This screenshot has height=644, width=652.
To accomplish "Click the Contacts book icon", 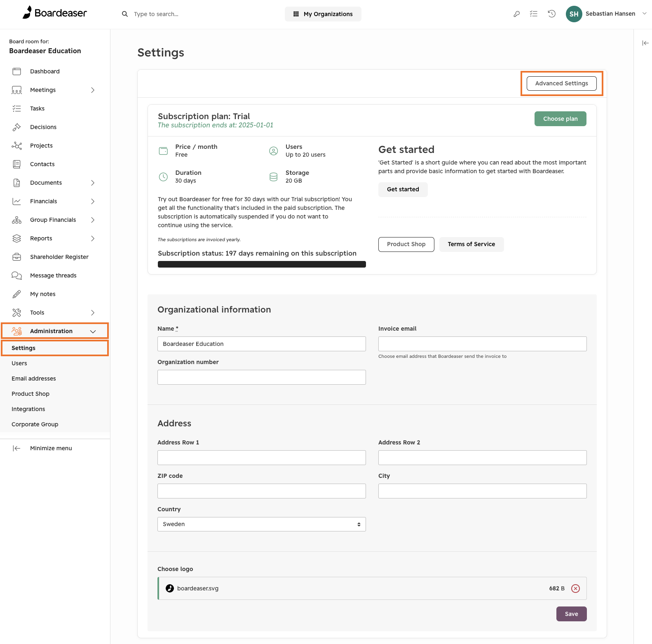I will click(x=17, y=164).
